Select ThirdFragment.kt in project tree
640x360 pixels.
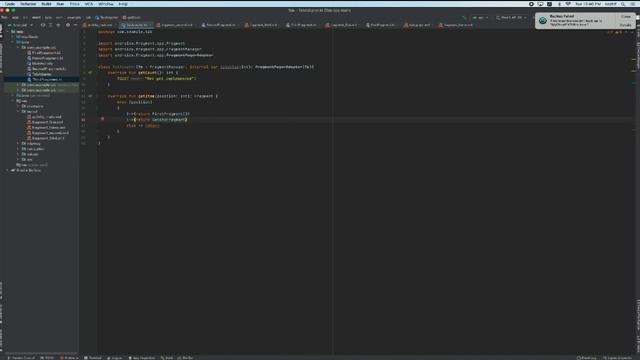click(x=45, y=80)
